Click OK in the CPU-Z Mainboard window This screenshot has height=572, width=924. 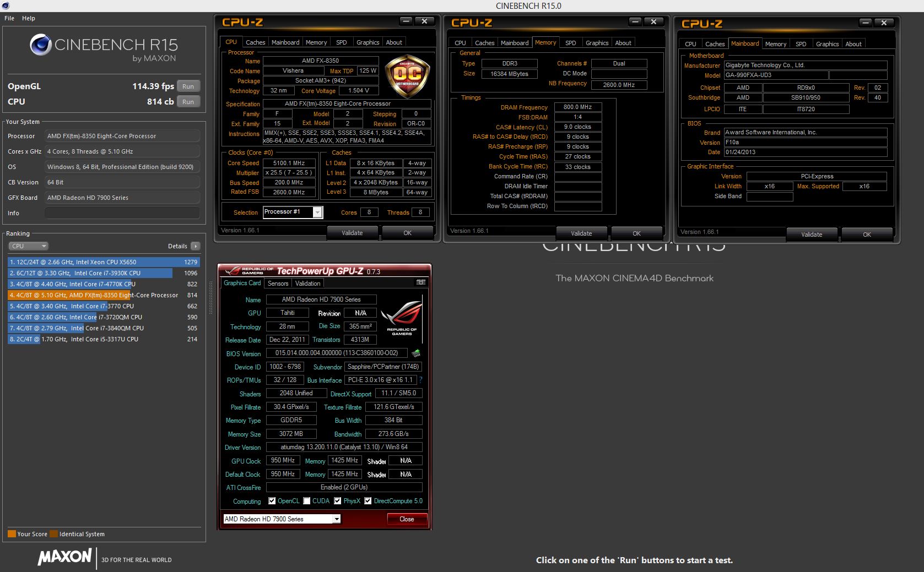(x=867, y=235)
